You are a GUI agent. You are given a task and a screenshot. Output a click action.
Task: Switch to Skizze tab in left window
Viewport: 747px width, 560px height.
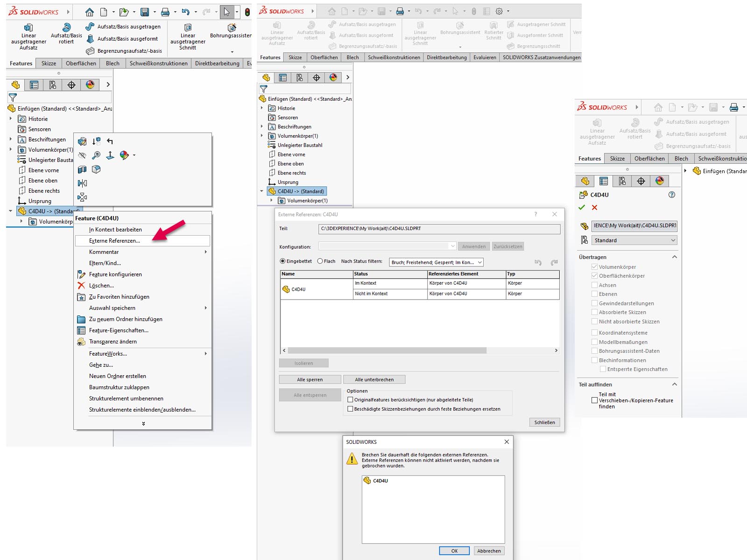click(x=49, y=63)
